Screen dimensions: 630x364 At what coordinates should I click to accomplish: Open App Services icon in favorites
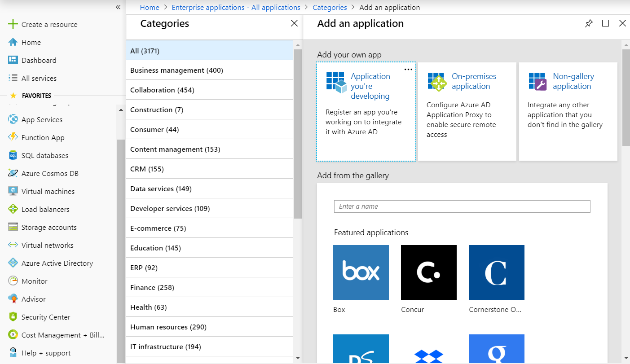click(x=13, y=119)
